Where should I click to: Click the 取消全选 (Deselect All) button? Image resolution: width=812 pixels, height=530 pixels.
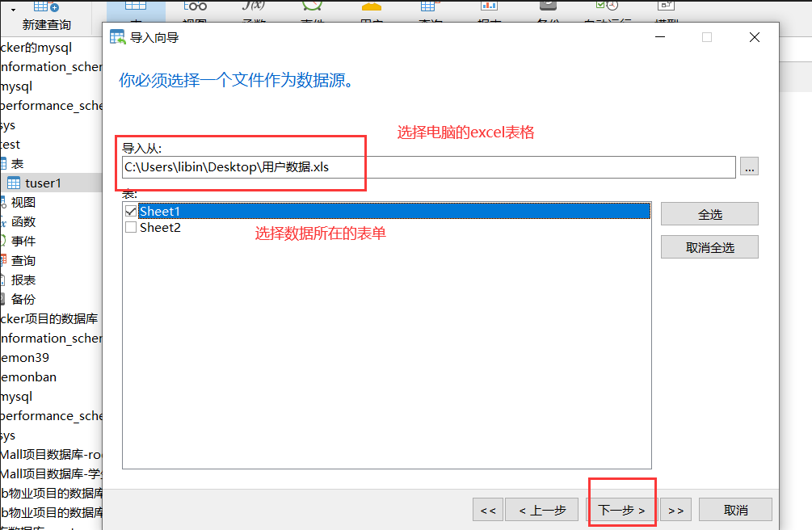click(709, 246)
